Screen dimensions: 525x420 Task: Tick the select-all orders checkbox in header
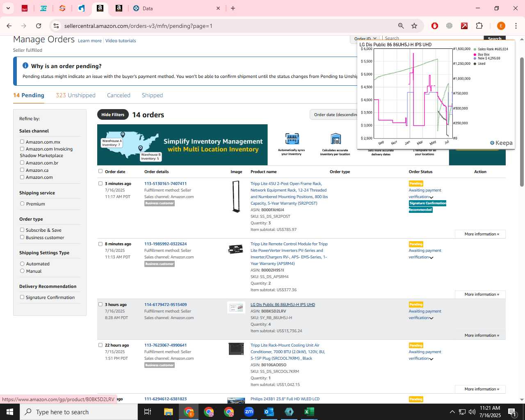click(x=100, y=171)
